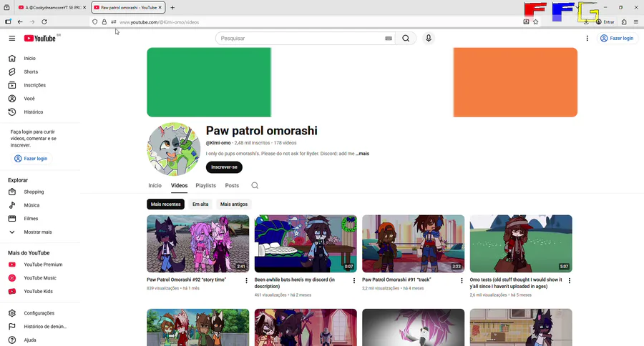Open the 2:41 "story time" video thumbnail
Viewport: 644px width, 346px height.
198,243
